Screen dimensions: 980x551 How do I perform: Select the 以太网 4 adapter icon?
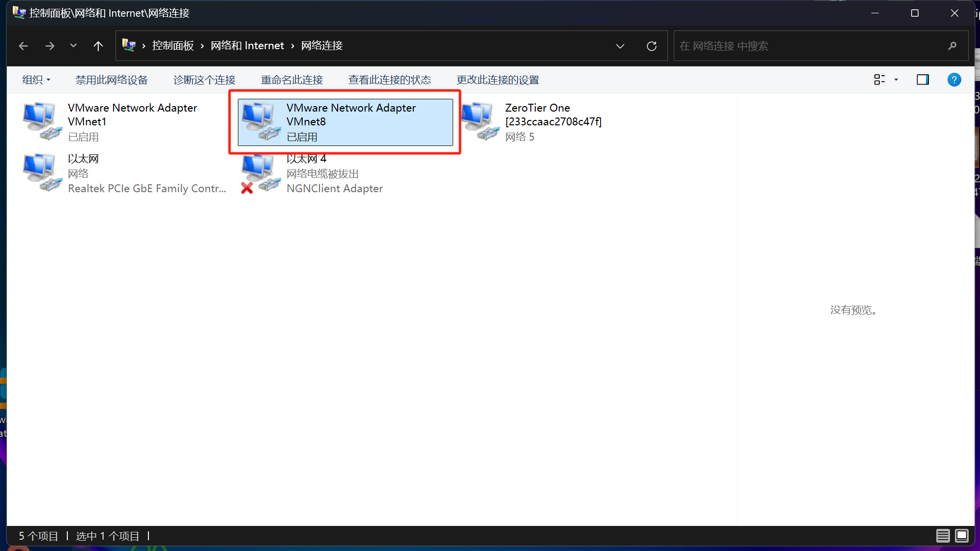tap(261, 173)
